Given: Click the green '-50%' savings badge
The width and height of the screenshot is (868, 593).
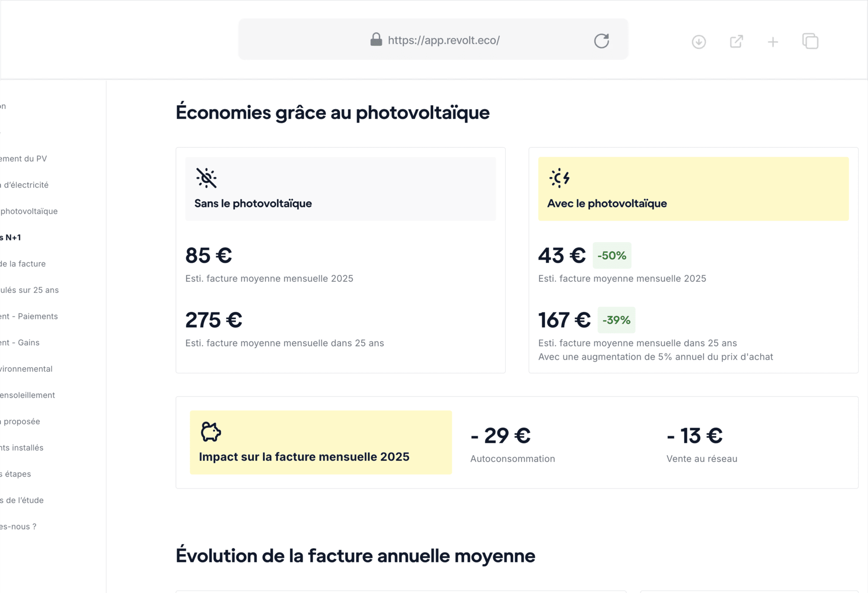Looking at the screenshot, I should (611, 255).
